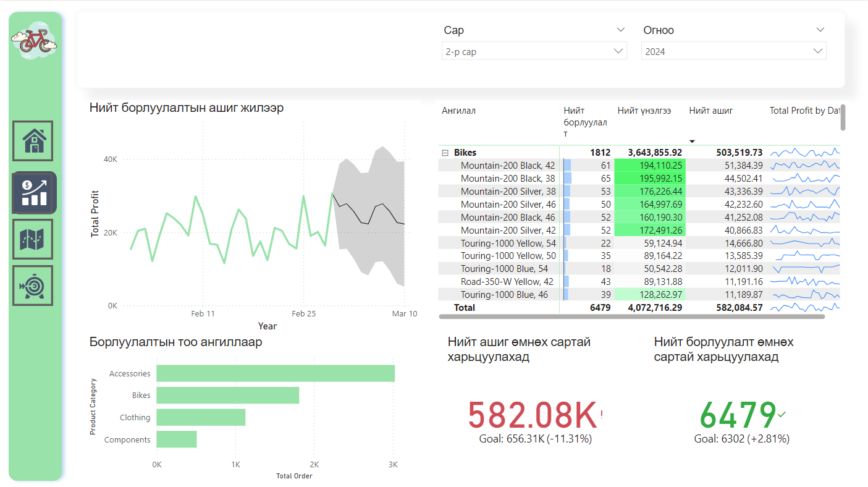Click the Accessories bar in category chart
Screen dimensions: 868x487
pos(276,373)
